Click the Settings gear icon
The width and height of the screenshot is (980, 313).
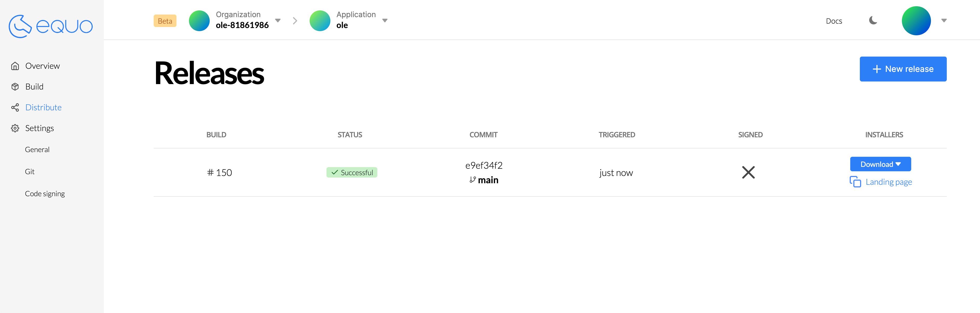click(x=15, y=128)
